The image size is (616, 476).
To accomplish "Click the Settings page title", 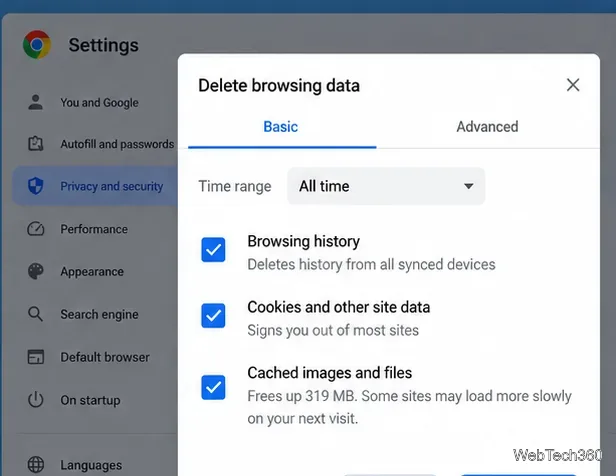I will point(103,45).
